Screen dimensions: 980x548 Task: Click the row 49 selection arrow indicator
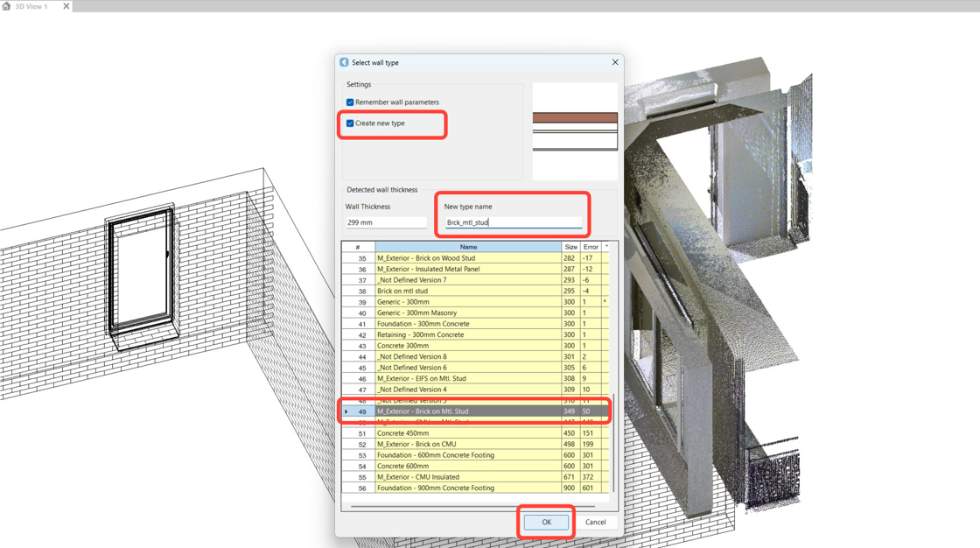click(346, 411)
